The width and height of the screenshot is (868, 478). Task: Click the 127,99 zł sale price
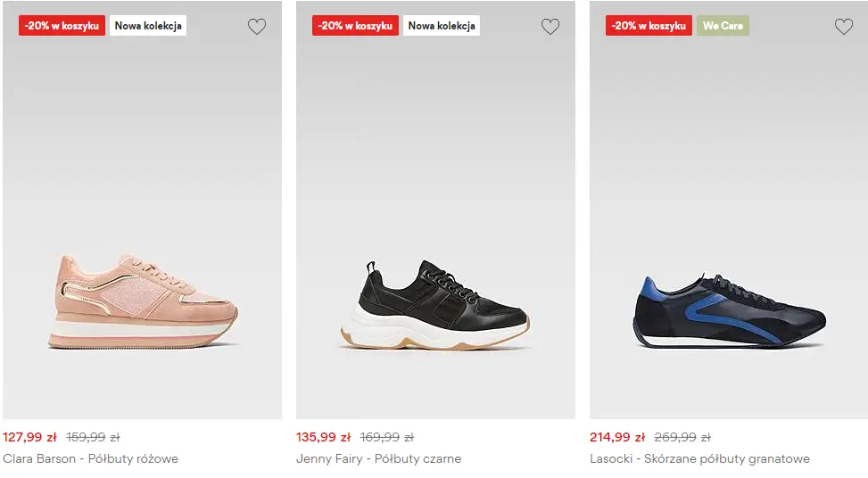click(29, 437)
